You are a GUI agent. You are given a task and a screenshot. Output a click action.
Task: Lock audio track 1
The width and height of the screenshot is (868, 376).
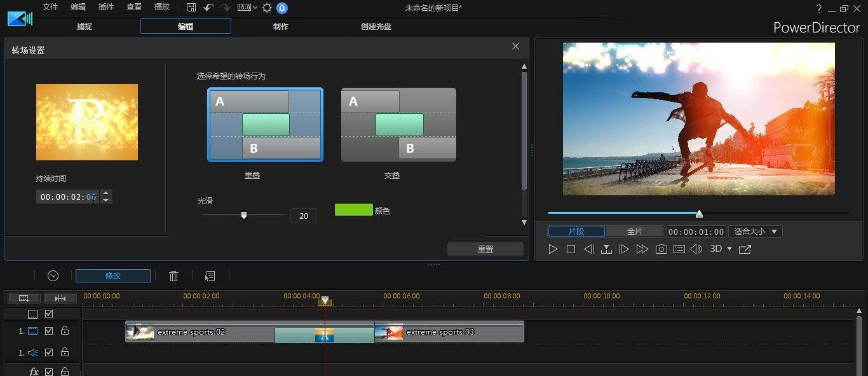point(65,352)
